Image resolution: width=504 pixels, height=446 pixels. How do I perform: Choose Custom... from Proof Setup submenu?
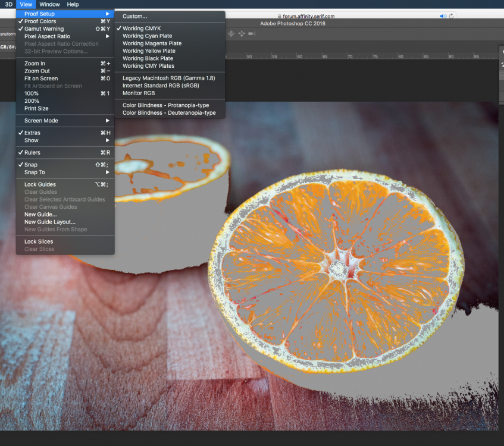(134, 16)
